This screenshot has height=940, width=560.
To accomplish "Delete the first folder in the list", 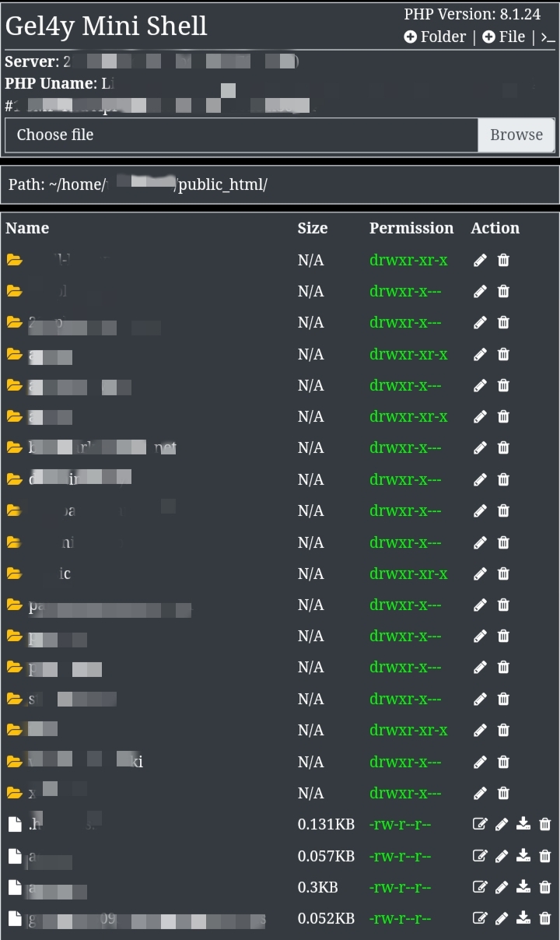I will point(503,260).
